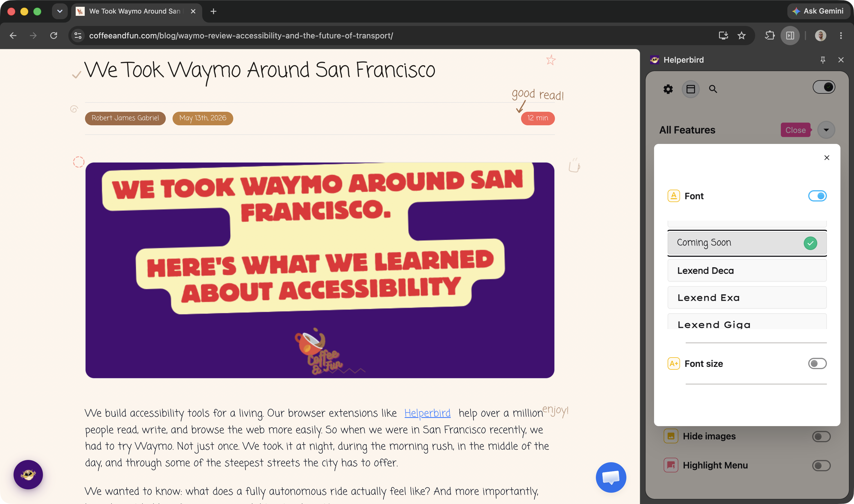854x504 pixels.
Task: Choose the Lexend Deca font
Action: coord(747,270)
